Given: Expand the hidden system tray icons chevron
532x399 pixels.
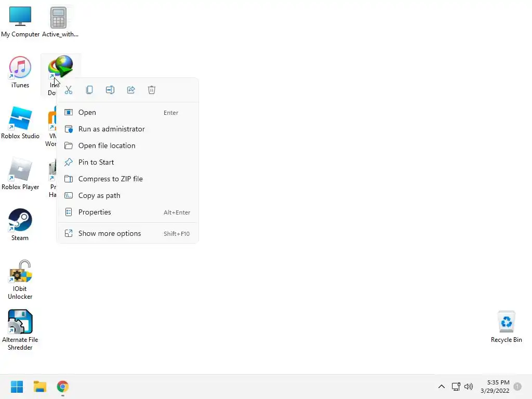Looking at the screenshot, I should pyautogui.click(x=442, y=387).
